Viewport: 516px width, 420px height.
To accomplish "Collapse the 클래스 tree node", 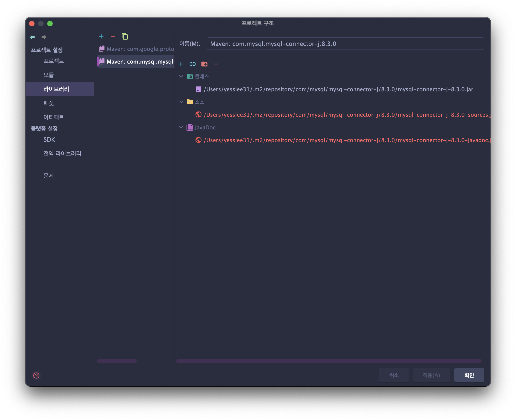I will [181, 77].
